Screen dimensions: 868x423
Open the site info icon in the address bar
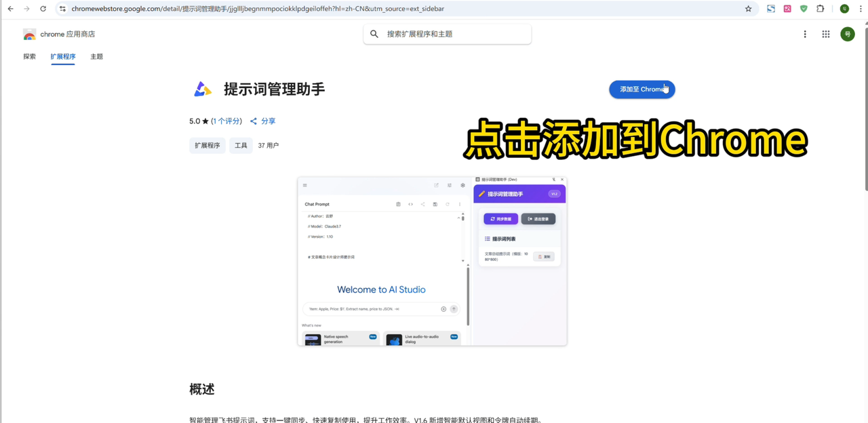[62, 9]
